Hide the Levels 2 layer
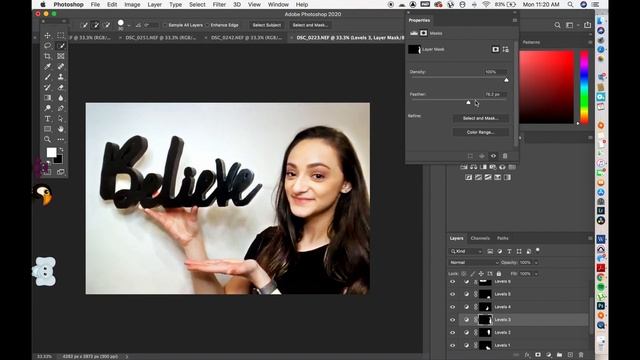 452,333
